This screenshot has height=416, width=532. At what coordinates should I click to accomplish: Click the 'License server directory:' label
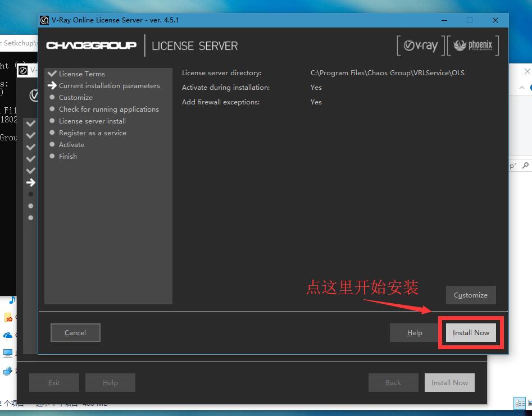pos(221,73)
